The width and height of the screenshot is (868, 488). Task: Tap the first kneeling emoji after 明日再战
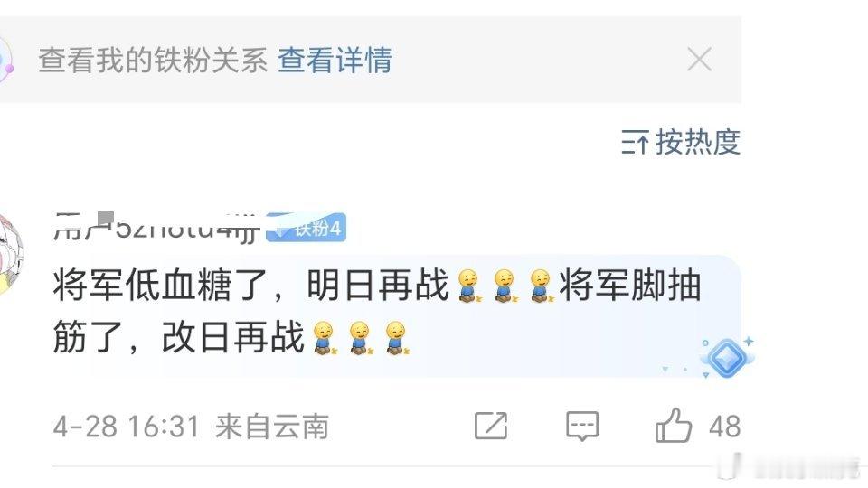[x=469, y=286]
